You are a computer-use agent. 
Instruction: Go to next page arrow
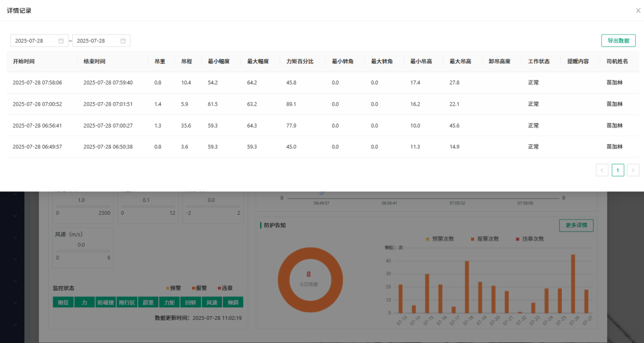click(633, 170)
